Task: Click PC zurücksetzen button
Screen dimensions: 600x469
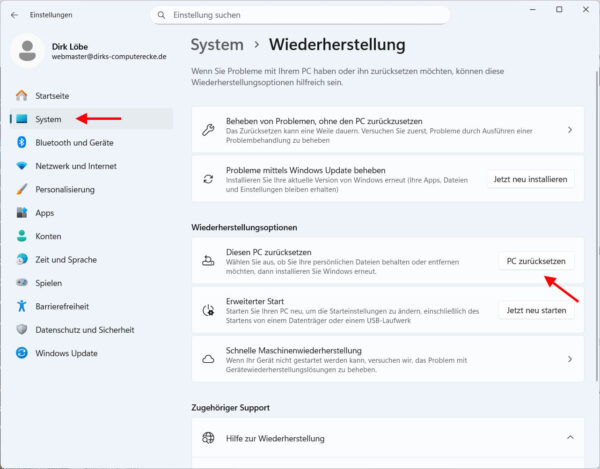Action: tap(536, 261)
